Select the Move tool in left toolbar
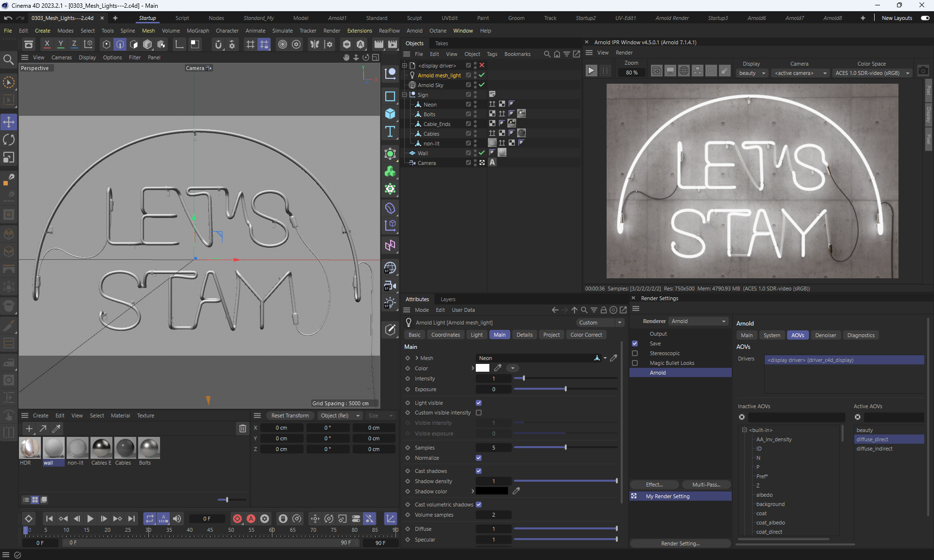The width and height of the screenshot is (934, 560). (9, 122)
